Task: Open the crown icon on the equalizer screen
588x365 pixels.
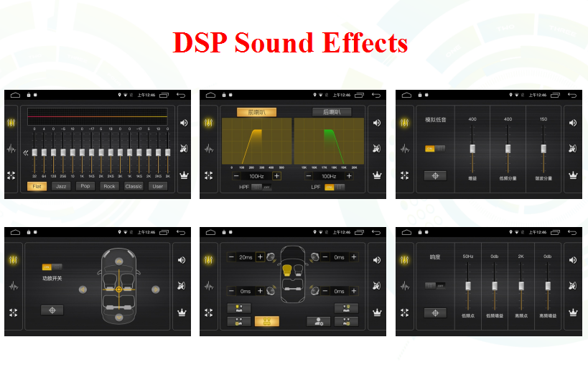Action: (x=184, y=175)
